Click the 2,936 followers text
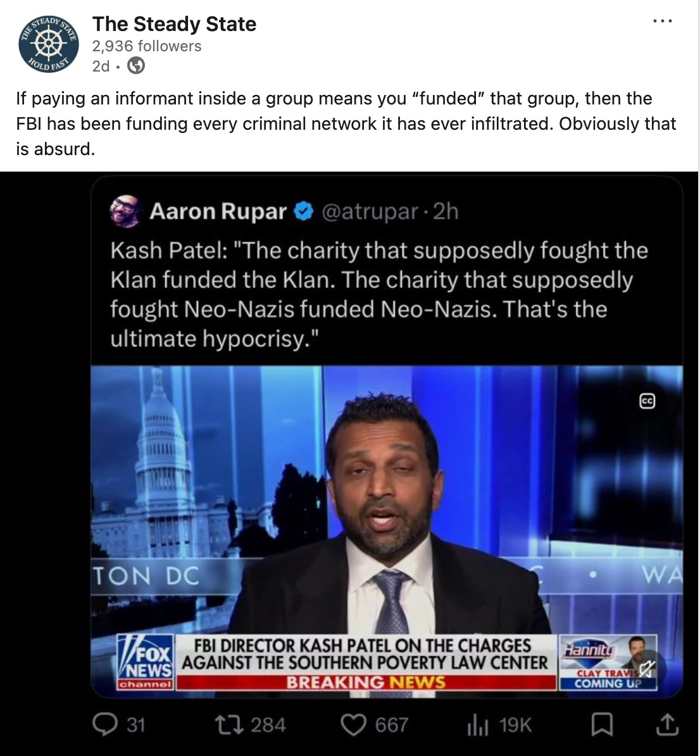The image size is (700, 756). [x=147, y=46]
